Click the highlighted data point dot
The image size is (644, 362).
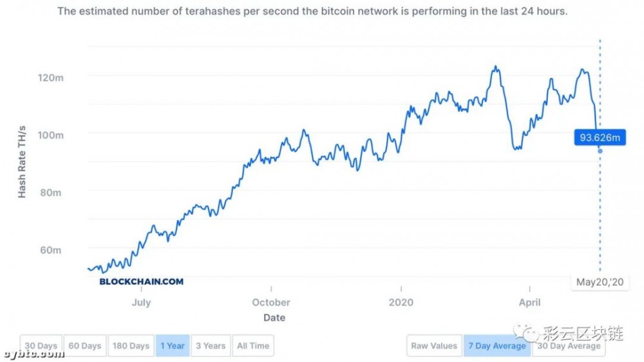[x=600, y=151]
